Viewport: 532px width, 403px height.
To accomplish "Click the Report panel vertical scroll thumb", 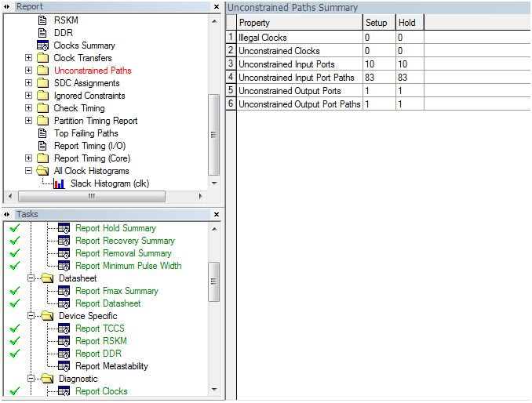I will pos(213,135).
